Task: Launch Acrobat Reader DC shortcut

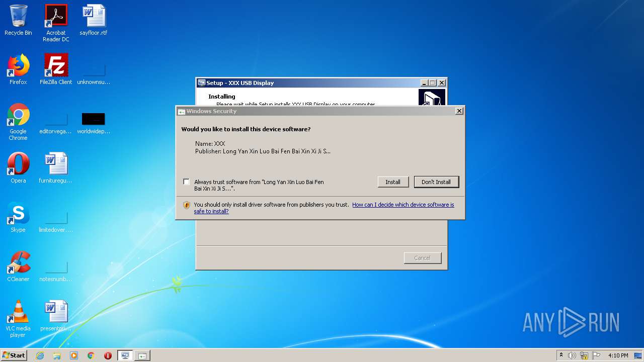Action: [56, 23]
